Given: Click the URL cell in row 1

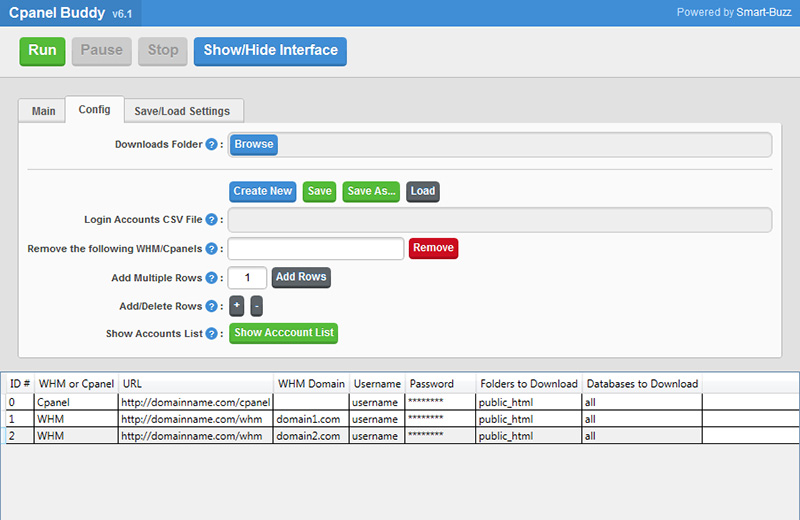Looking at the screenshot, I should (x=196, y=419).
